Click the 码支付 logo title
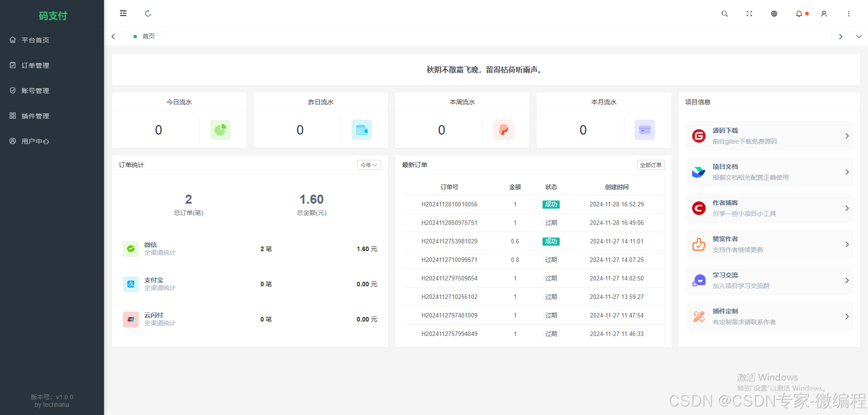Image resolution: width=868 pixels, height=415 pixels. pyautogui.click(x=52, y=16)
